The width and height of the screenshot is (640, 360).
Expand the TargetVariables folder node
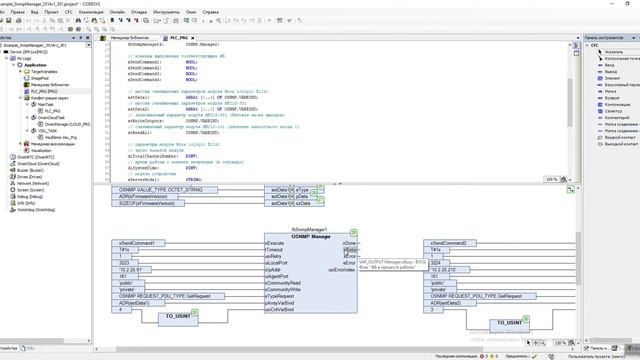tap(20, 71)
